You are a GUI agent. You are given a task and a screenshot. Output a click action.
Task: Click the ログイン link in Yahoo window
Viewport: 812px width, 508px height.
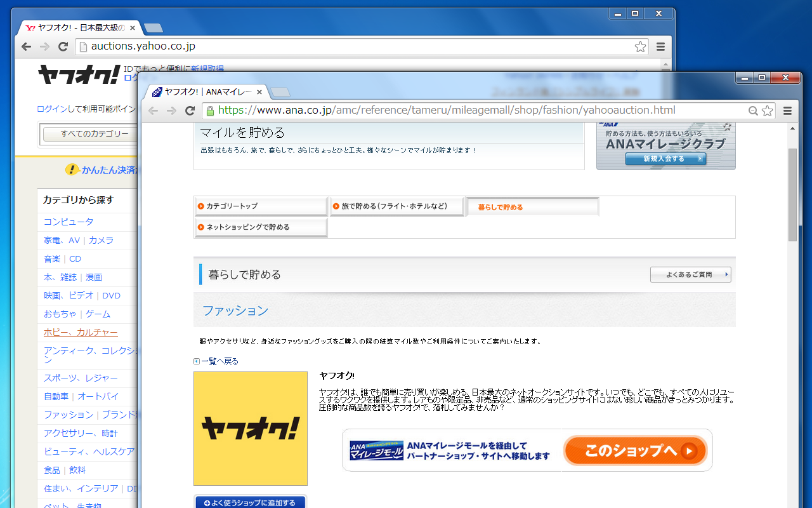[x=51, y=109]
